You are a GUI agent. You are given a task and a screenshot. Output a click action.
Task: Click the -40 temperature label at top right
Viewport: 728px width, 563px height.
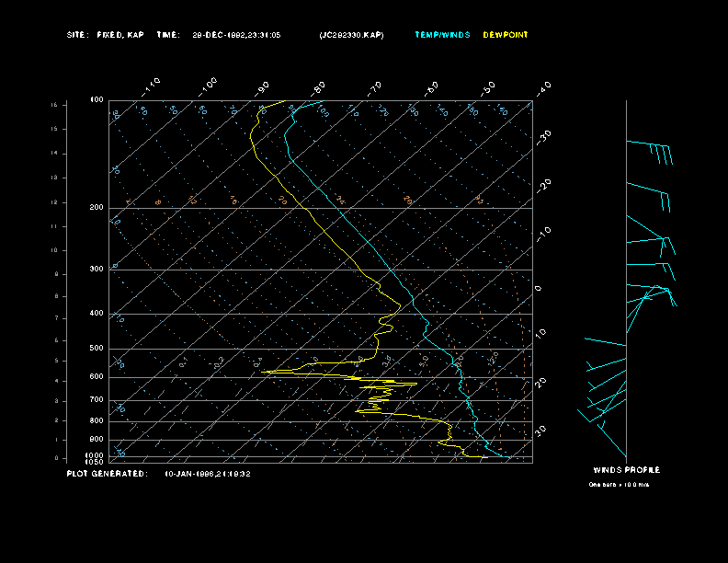click(x=543, y=87)
